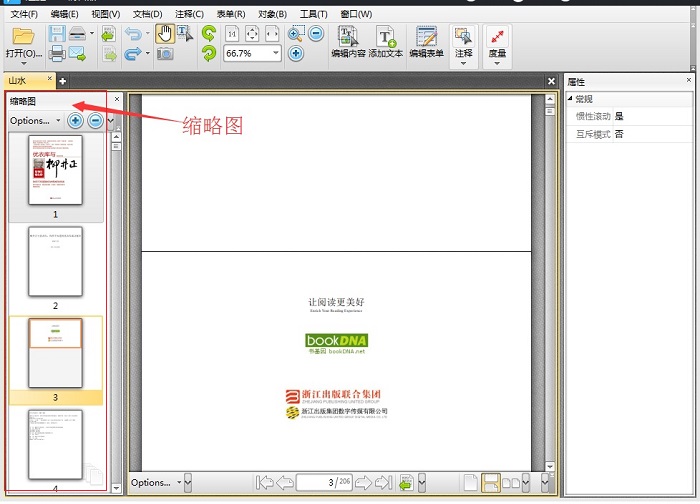Expand the page layout options chevron

click(x=525, y=483)
